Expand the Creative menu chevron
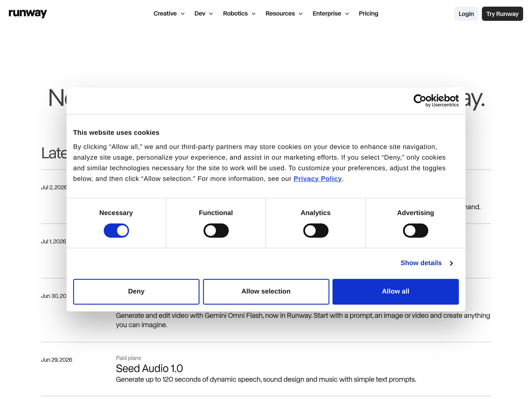532x399 pixels. click(183, 14)
